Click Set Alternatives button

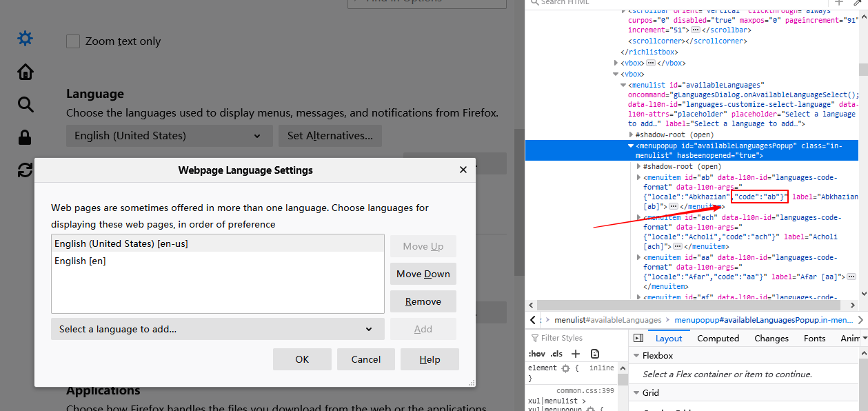tap(330, 136)
